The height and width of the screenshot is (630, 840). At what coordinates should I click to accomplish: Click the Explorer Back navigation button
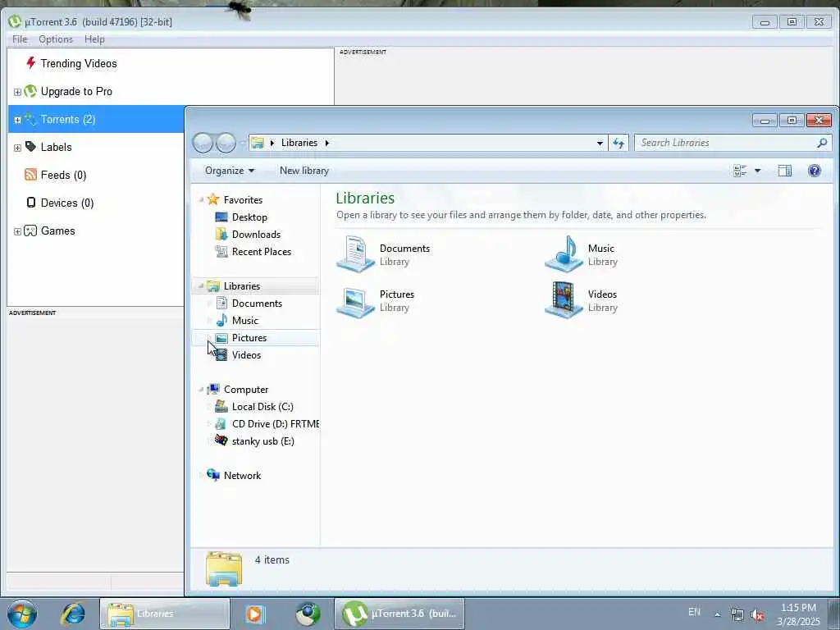tap(203, 143)
